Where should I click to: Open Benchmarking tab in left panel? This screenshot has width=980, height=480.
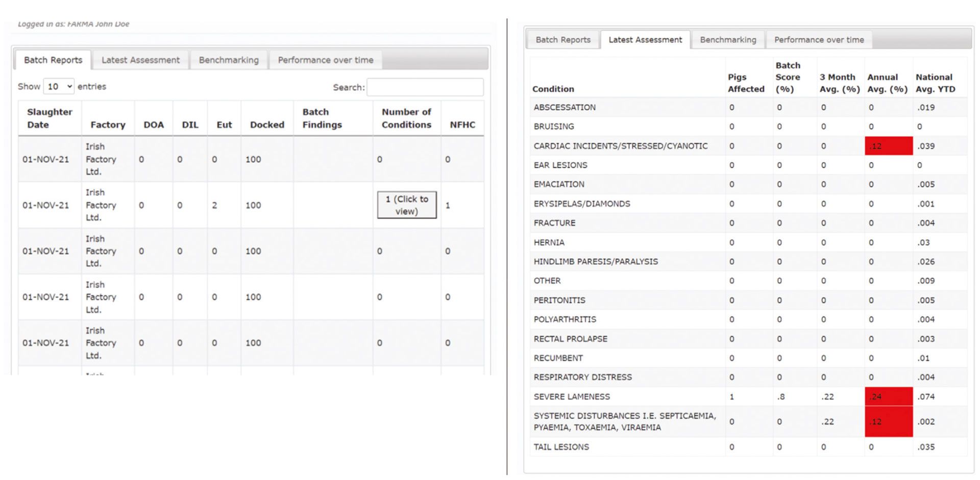[229, 60]
